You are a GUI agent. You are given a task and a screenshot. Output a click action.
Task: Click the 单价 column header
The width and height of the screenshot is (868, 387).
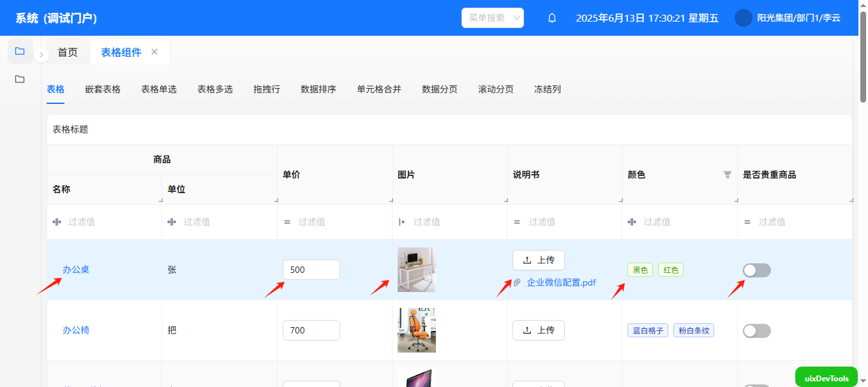(x=334, y=174)
